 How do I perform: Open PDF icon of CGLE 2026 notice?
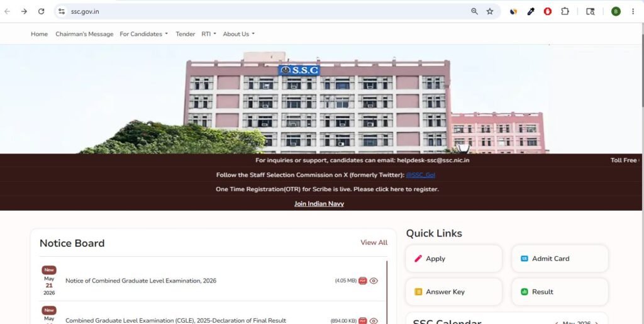pos(362,281)
